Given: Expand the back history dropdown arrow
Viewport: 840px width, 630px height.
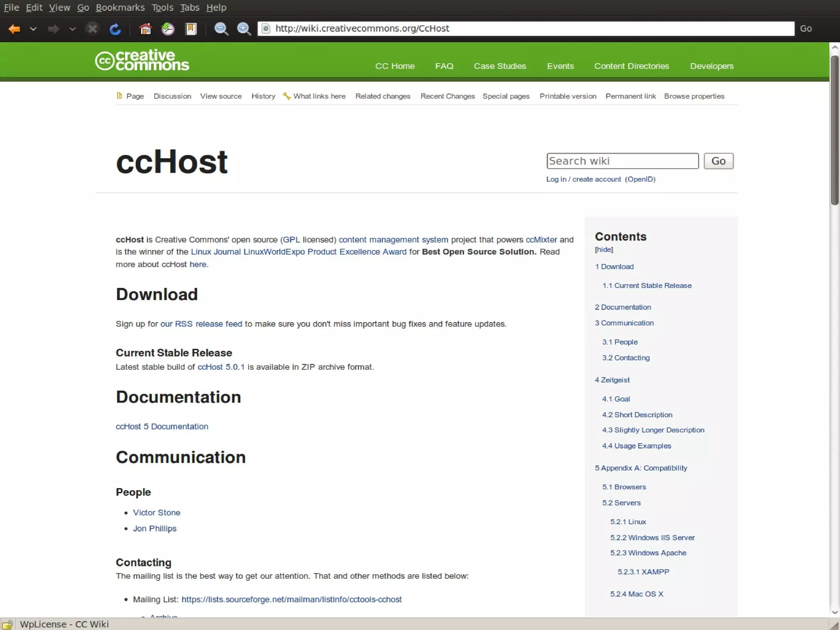Looking at the screenshot, I should (33, 29).
